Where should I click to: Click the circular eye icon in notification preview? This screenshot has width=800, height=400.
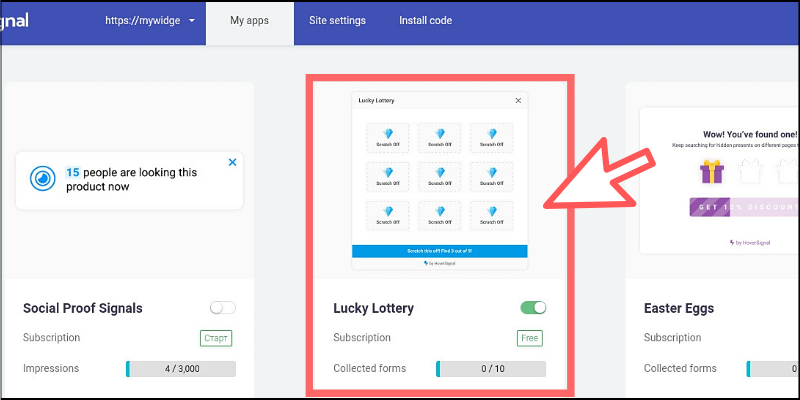tap(42, 179)
